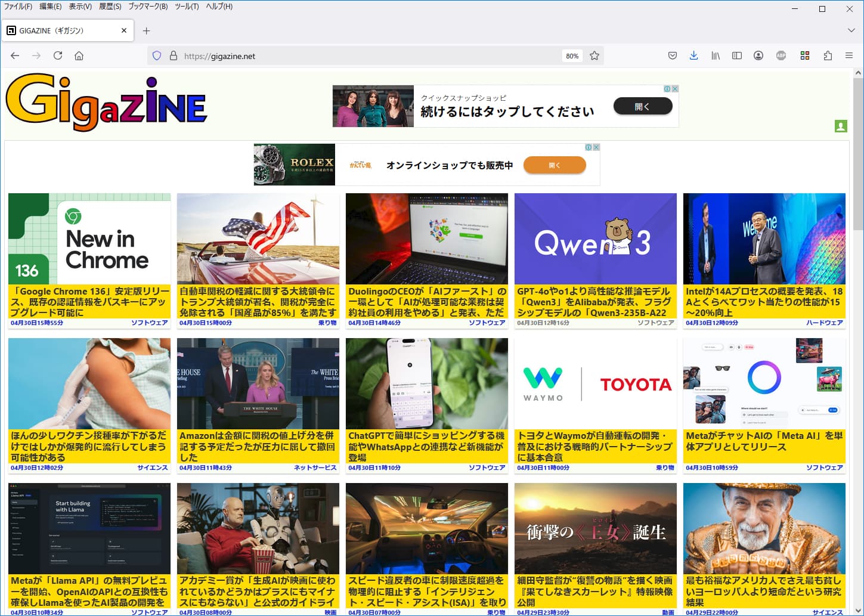Open the hamburger application menu
This screenshot has height=616, width=864.
849,55
